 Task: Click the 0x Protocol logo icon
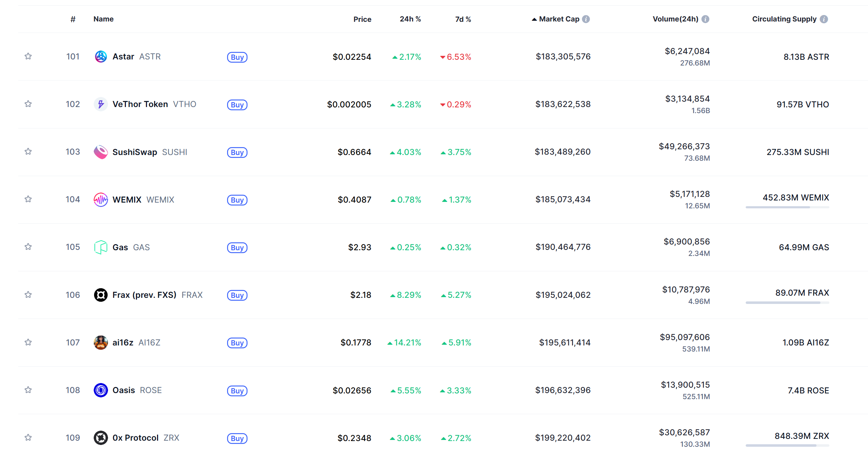[x=100, y=438]
